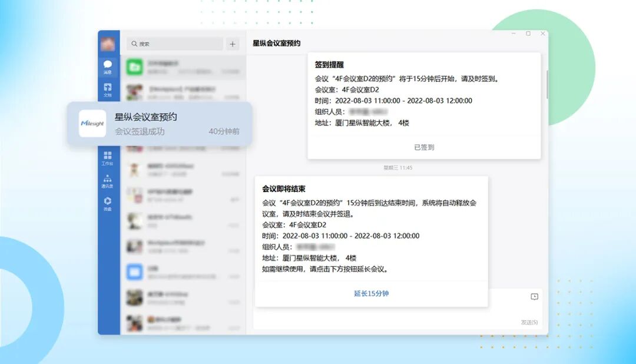Image resolution: width=636 pixels, height=364 pixels.
Task: Select the 星纵会议室预约 conversation with Milesight logo
Action: [160, 123]
